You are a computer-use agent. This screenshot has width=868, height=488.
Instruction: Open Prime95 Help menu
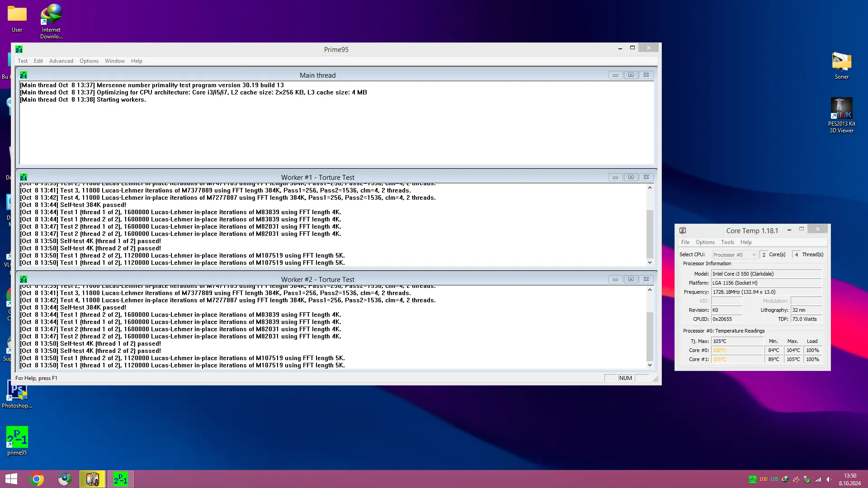(137, 61)
